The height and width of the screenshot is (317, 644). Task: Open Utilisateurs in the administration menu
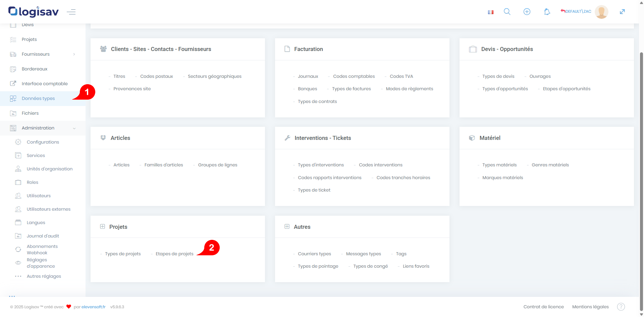39,196
